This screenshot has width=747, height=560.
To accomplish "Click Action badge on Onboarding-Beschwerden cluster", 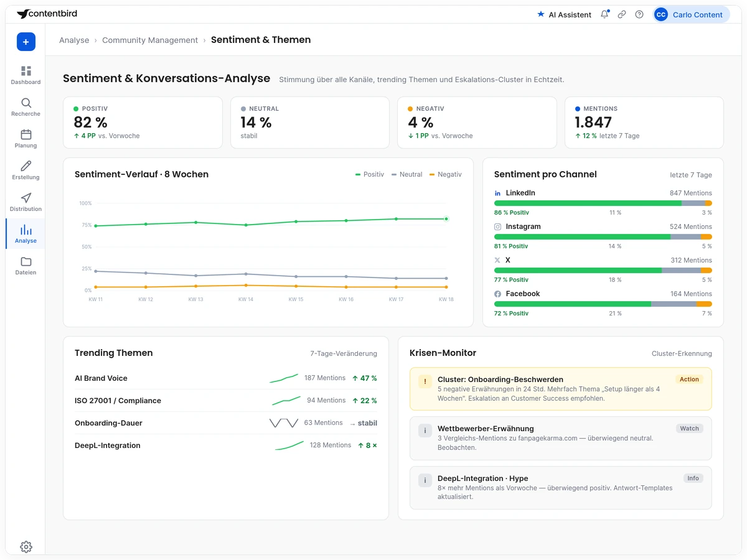I will pyautogui.click(x=689, y=379).
